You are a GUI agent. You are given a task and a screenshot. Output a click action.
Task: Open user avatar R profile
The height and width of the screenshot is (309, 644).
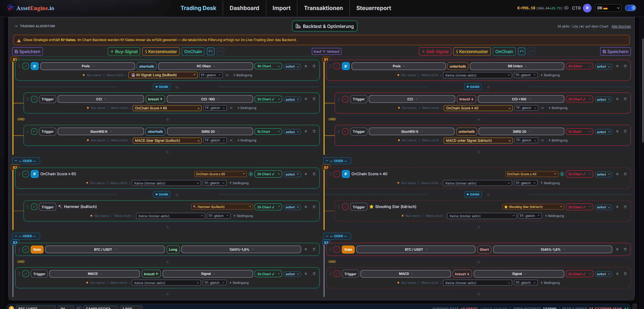587,8
